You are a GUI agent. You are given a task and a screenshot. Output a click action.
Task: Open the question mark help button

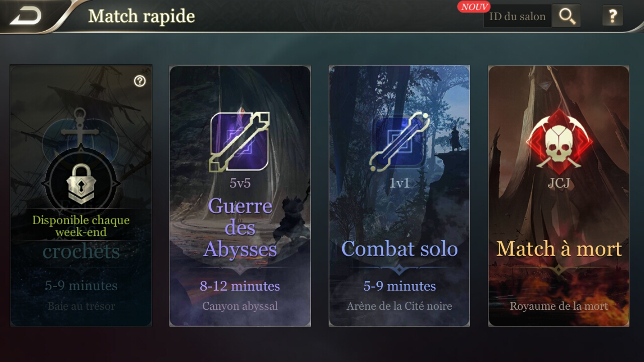(x=612, y=16)
